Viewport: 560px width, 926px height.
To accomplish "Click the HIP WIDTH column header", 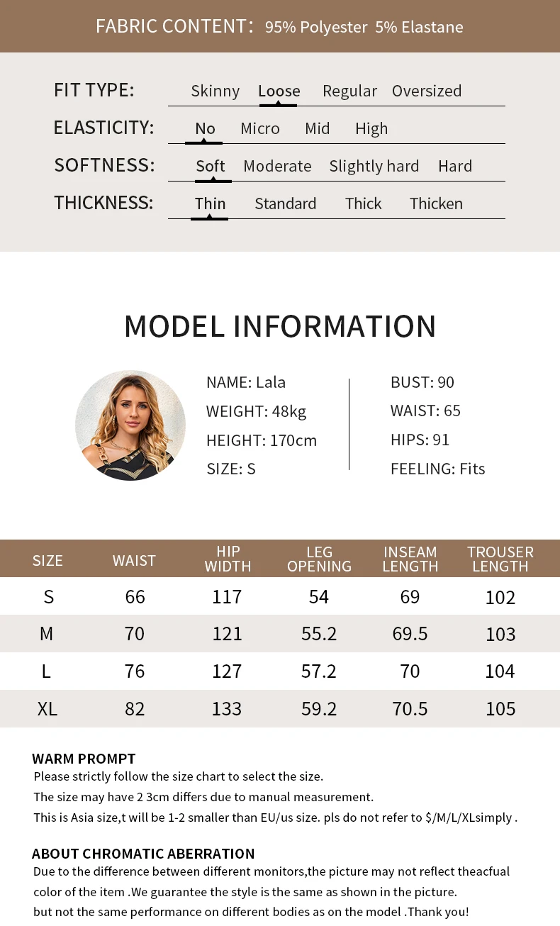I will 228,559.
